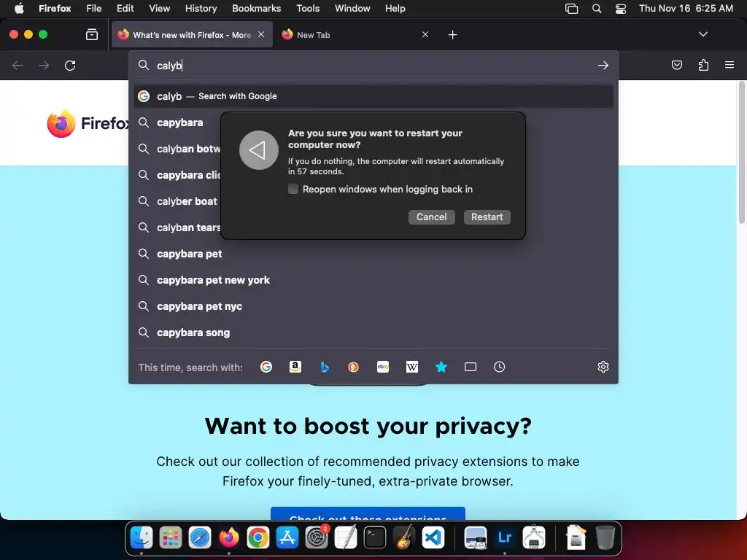This screenshot has height=560, width=747.
Task: Search this time with Bing icon
Action: click(325, 367)
